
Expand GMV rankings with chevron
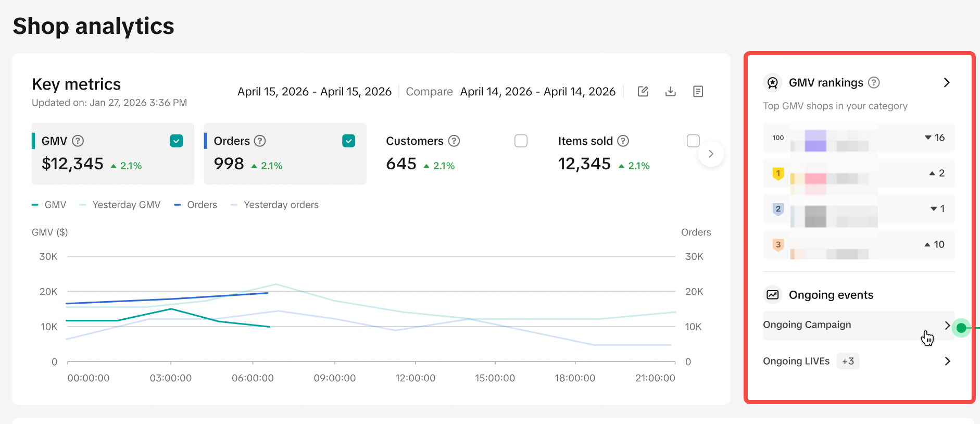947,82
